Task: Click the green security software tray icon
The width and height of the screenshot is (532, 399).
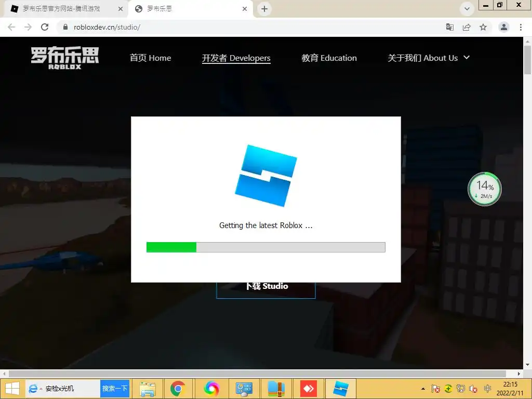Action: coord(448,389)
